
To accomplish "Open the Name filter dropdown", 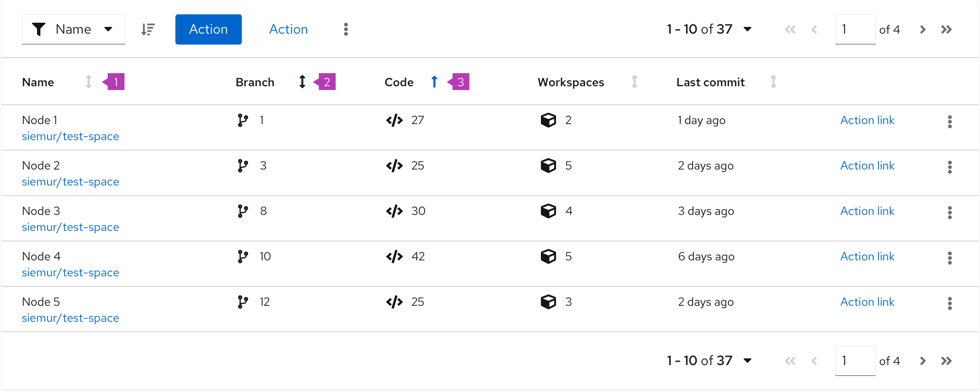I will (74, 29).
